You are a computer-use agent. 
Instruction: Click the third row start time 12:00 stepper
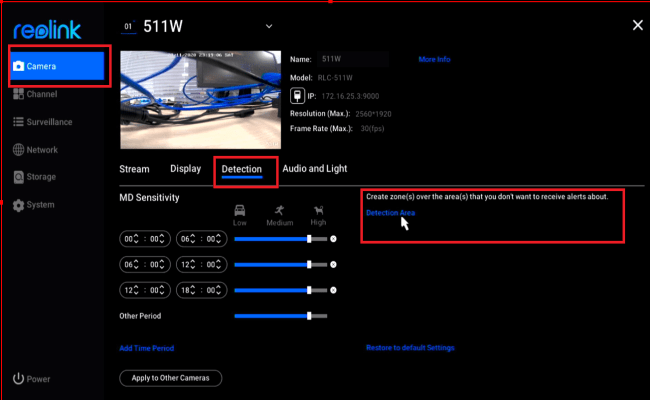coord(145,290)
